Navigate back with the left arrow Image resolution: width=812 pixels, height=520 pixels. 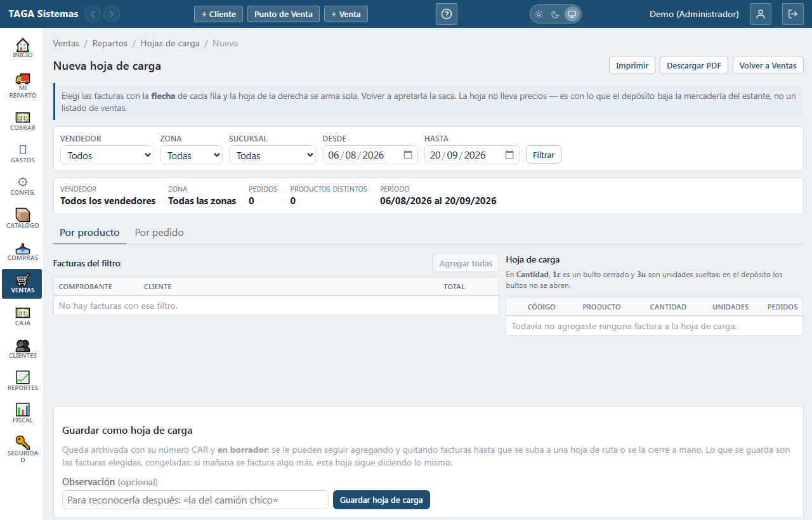tap(93, 14)
